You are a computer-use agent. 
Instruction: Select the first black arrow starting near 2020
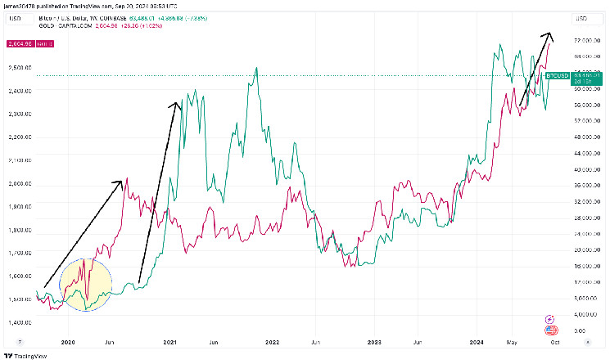coord(82,235)
